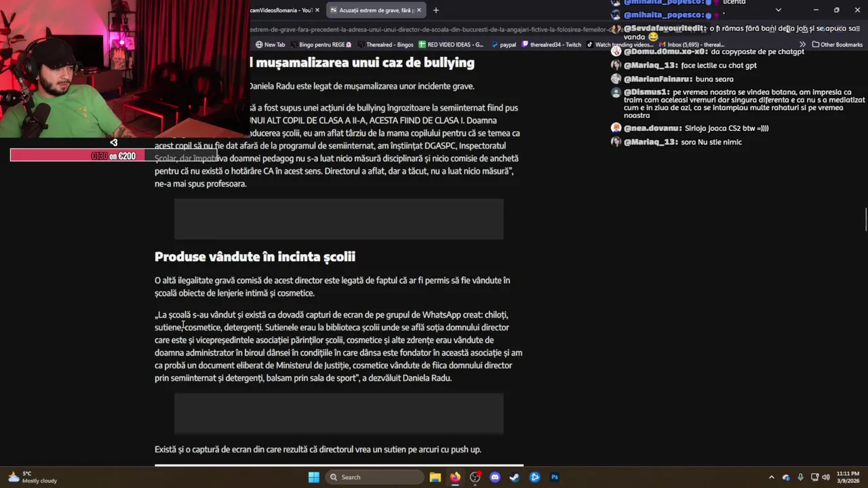Click the URL address bar text
This screenshot has width=868, height=488.
click(431, 30)
